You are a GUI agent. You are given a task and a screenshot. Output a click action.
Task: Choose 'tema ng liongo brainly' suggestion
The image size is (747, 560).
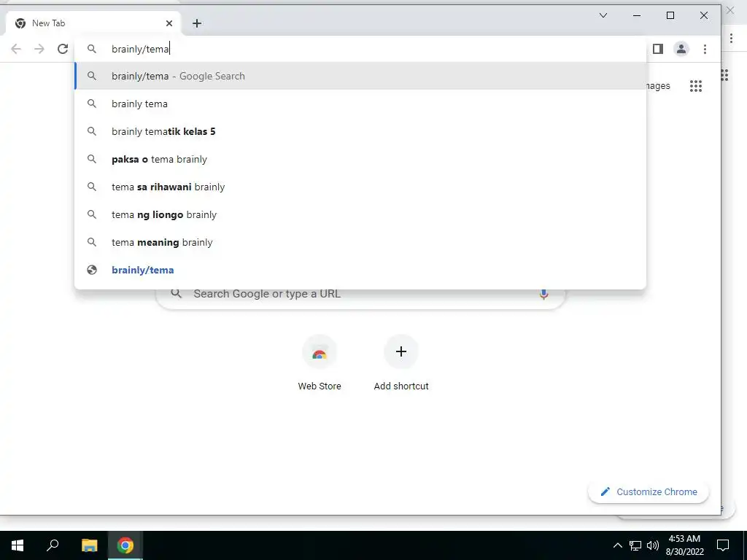tap(360, 215)
